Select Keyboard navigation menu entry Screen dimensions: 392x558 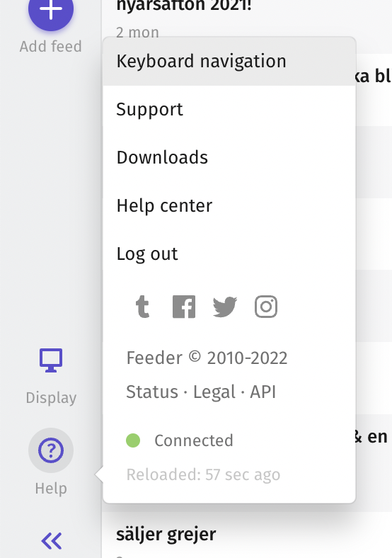(229, 61)
